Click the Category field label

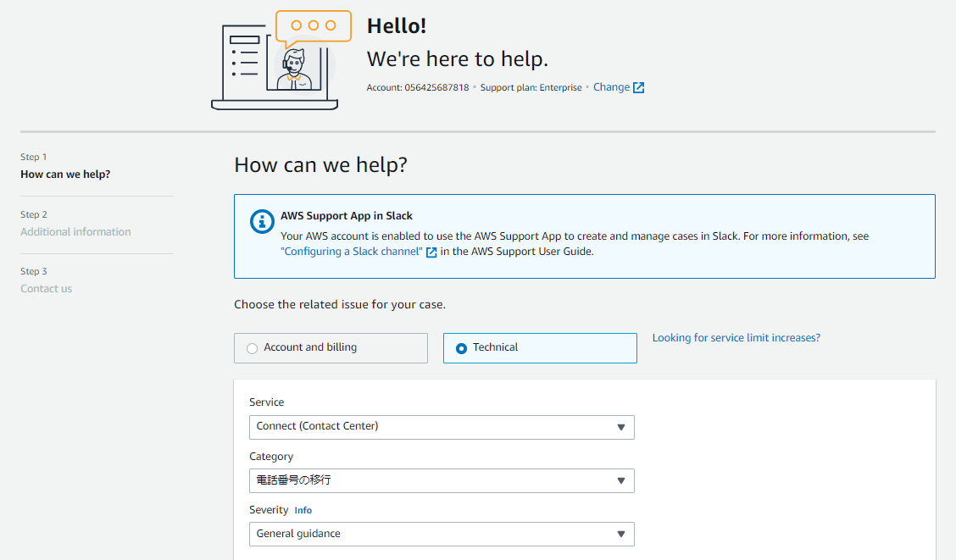[271, 457]
